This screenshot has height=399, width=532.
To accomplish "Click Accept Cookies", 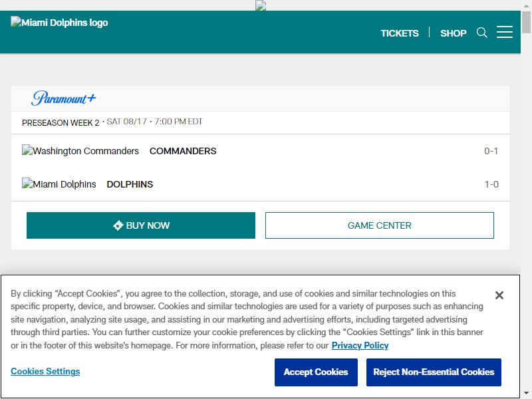I will click(x=316, y=372).
